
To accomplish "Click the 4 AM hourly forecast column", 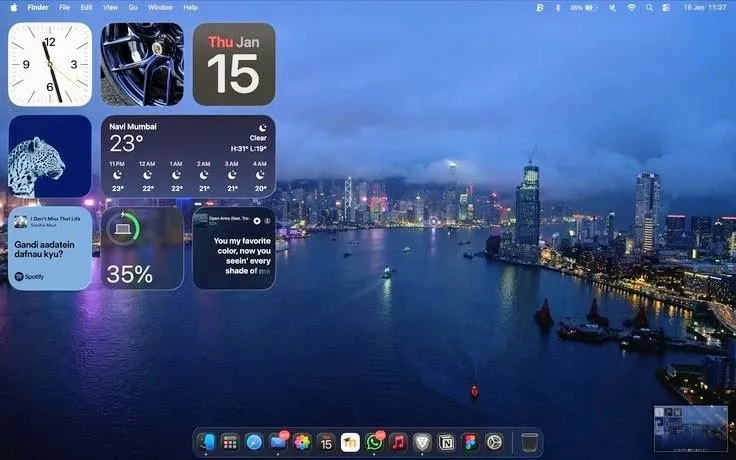I will click(260, 176).
